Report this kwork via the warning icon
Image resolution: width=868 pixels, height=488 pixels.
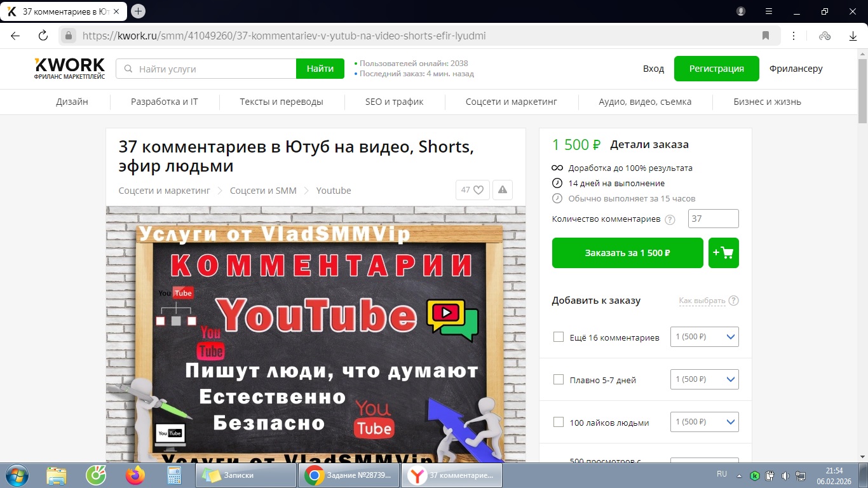point(503,190)
